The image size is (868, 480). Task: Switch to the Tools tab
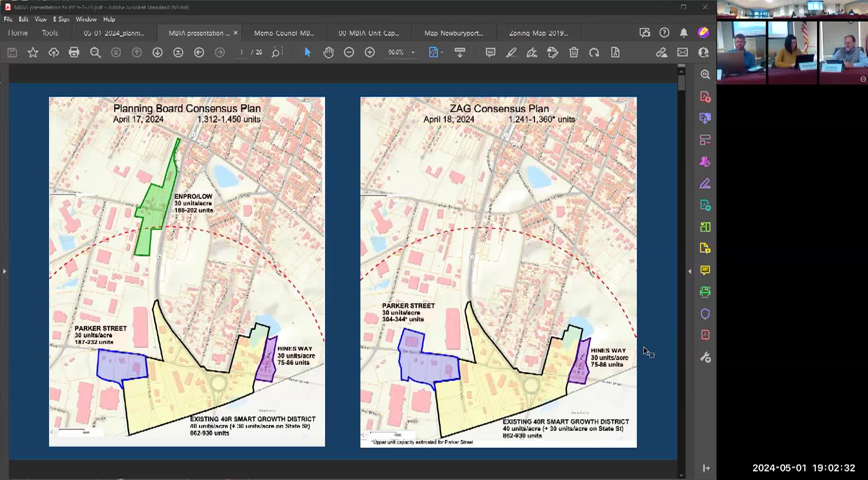click(x=50, y=33)
